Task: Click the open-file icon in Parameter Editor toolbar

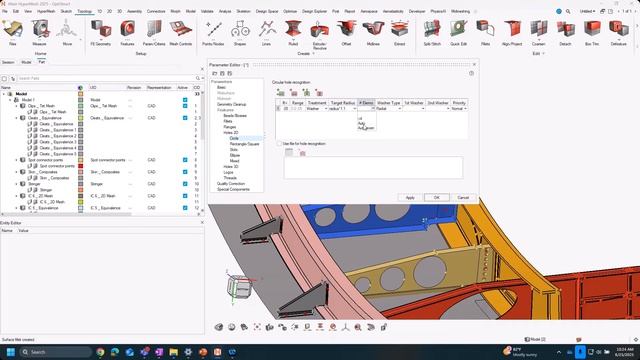Action: click(x=215, y=73)
